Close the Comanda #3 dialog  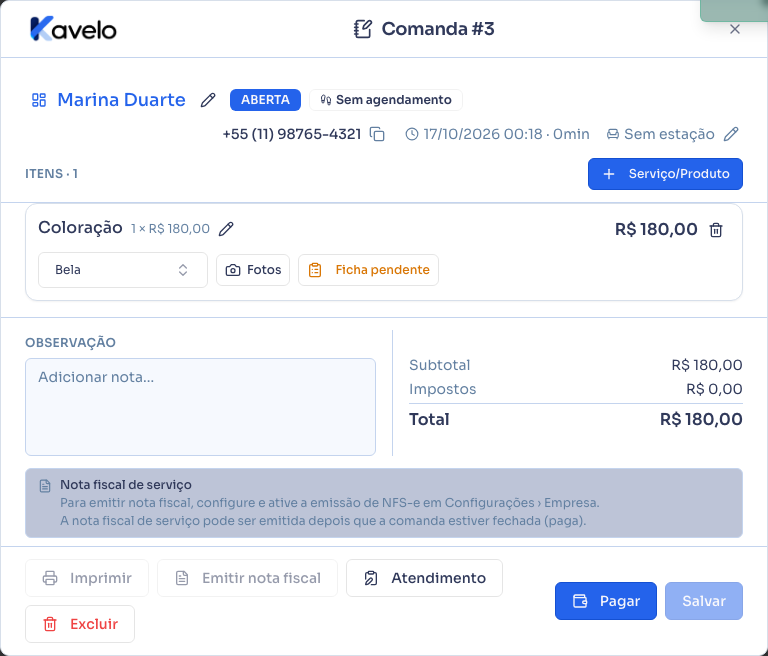click(x=735, y=29)
